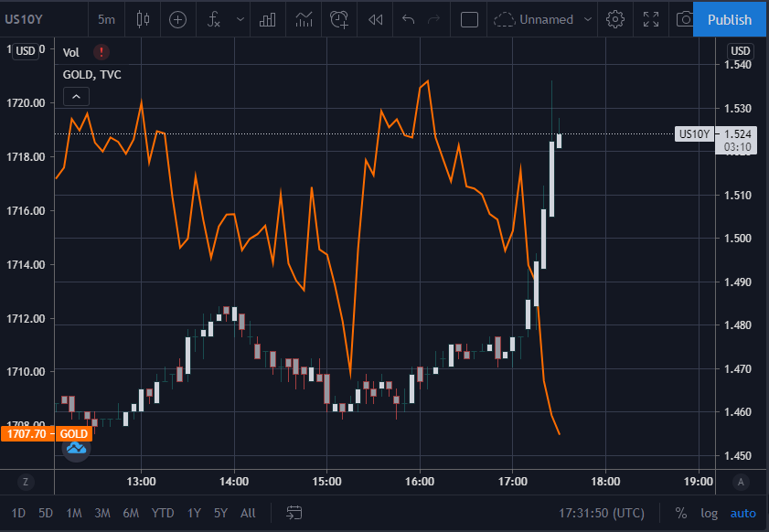Set range to 6M
This screenshot has height=532, width=769.
point(131,513)
